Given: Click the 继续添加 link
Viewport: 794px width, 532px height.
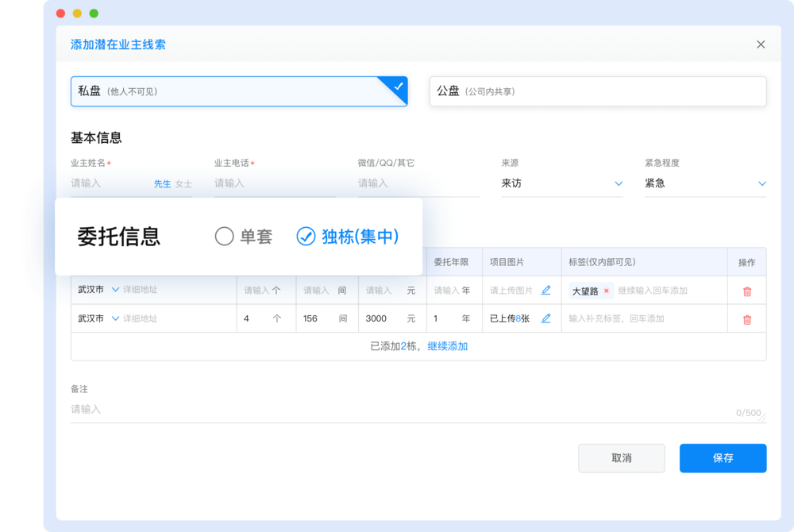Looking at the screenshot, I should coord(447,346).
